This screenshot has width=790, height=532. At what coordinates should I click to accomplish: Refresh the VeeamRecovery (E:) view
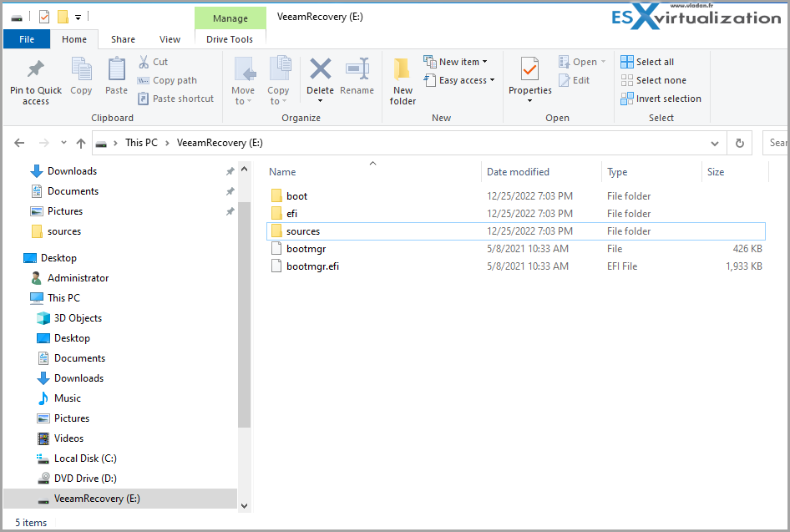click(739, 143)
